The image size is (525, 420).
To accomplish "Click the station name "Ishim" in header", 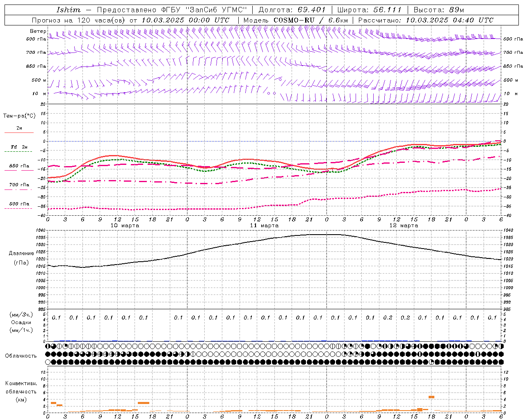I will pos(68,10).
